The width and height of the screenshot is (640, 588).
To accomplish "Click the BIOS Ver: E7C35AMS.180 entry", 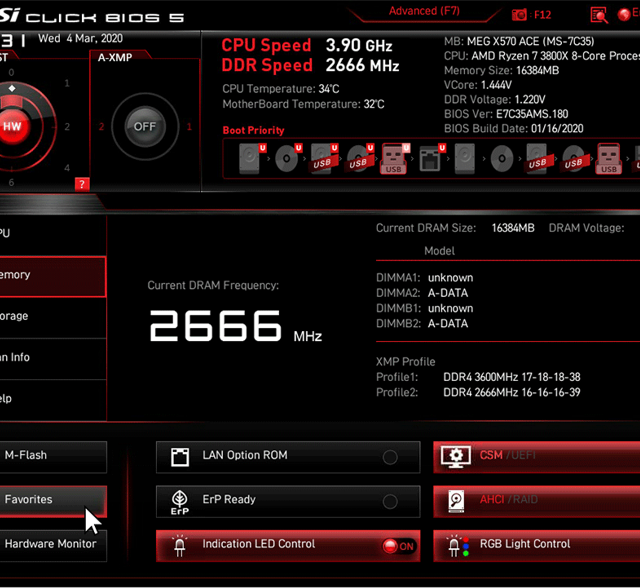I will tap(506, 114).
